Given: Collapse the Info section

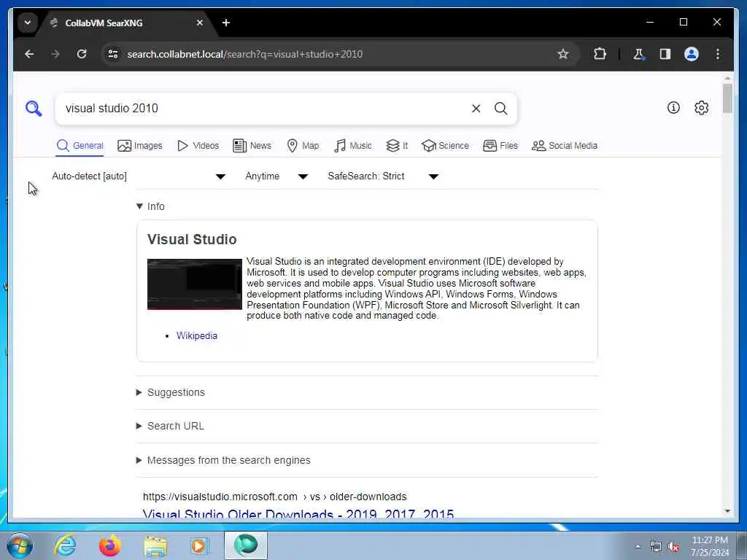Looking at the screenshot, I should (150, 206).
